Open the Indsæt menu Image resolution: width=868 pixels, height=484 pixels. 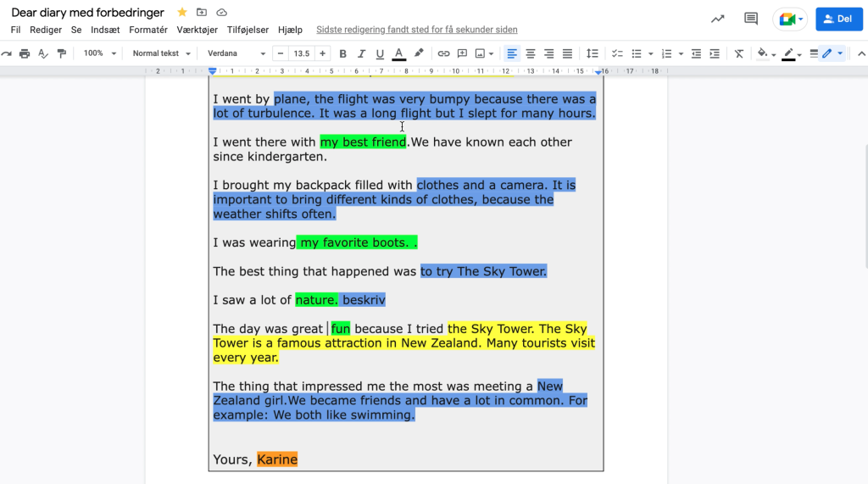(x=105, y=30)
